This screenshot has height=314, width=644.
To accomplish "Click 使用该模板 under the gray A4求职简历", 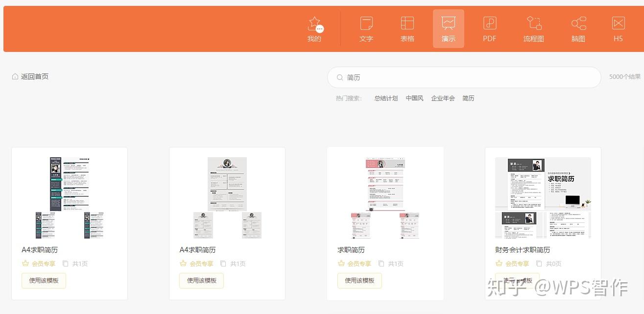I will click(201, 281).
